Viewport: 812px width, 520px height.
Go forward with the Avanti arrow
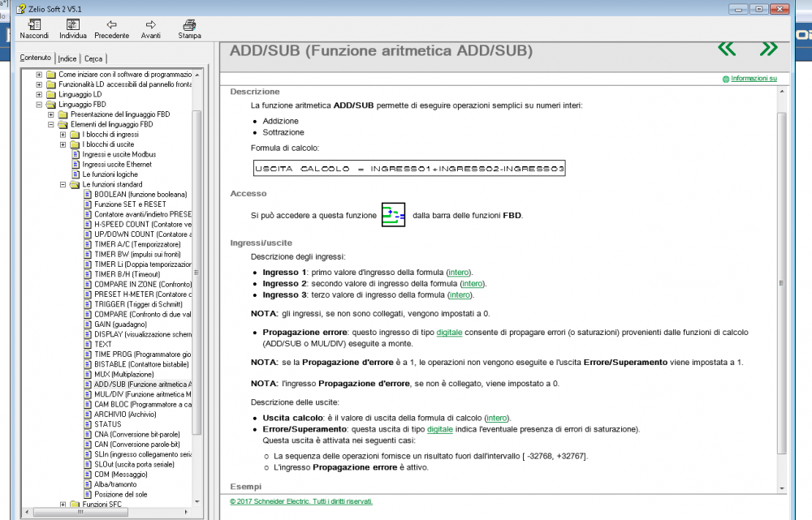(x=150, y=25)
